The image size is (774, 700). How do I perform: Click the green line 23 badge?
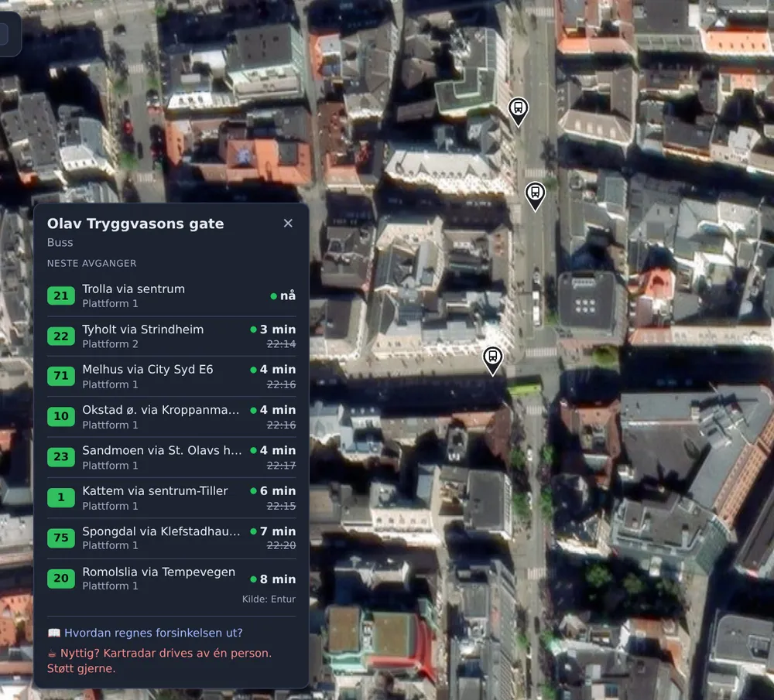coord(61,457)
